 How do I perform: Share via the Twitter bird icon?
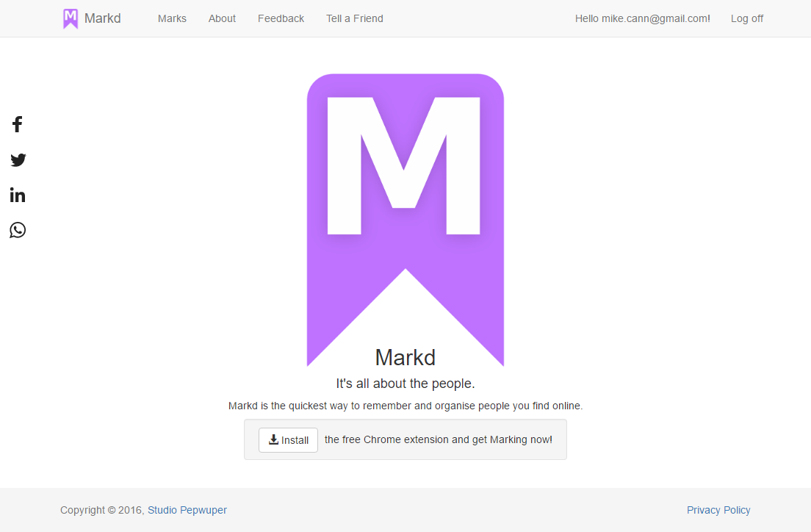click(18, 159)
